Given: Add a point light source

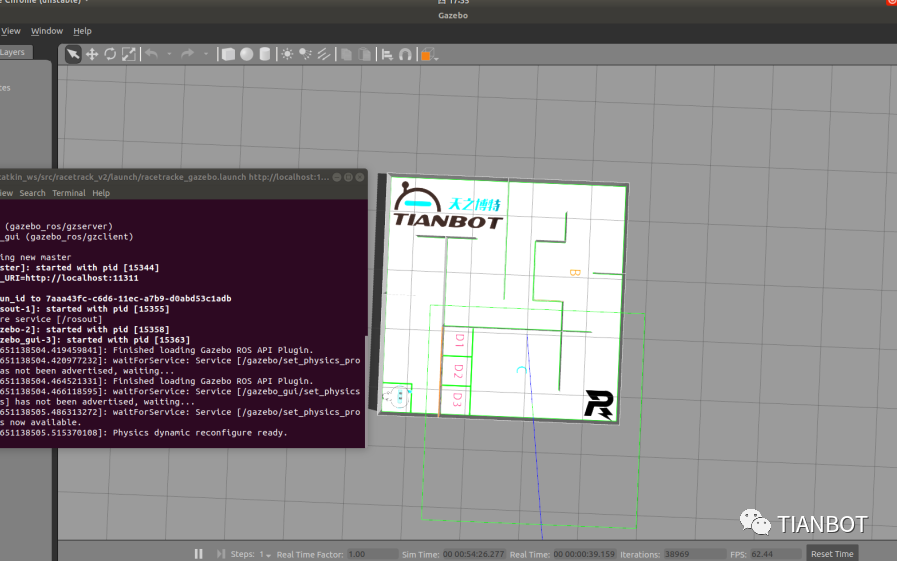Looking at the screenshot, I should click(x=288, y=54).
